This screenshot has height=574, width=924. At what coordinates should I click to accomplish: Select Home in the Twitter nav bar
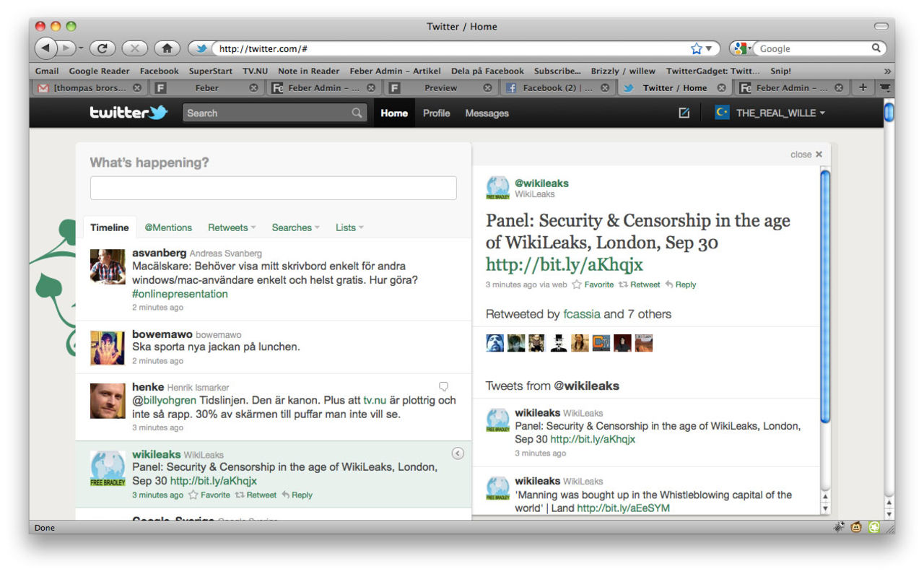[x=394, y=113]
